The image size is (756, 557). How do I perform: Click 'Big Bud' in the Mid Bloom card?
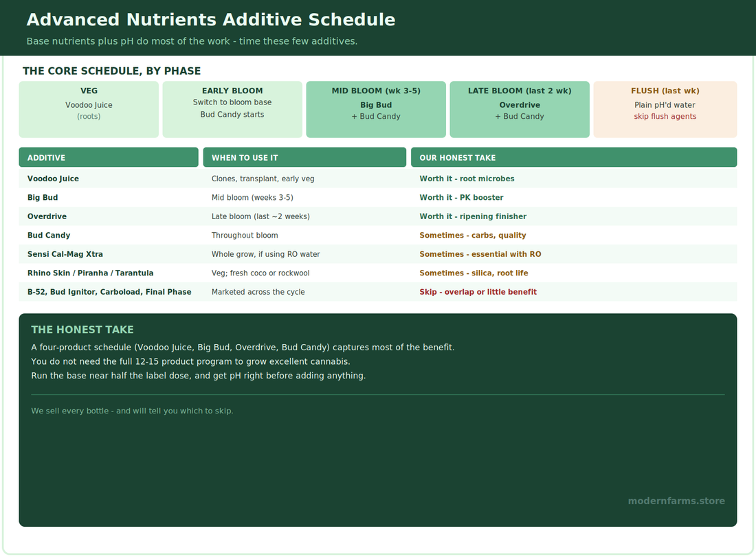point(376,105)
